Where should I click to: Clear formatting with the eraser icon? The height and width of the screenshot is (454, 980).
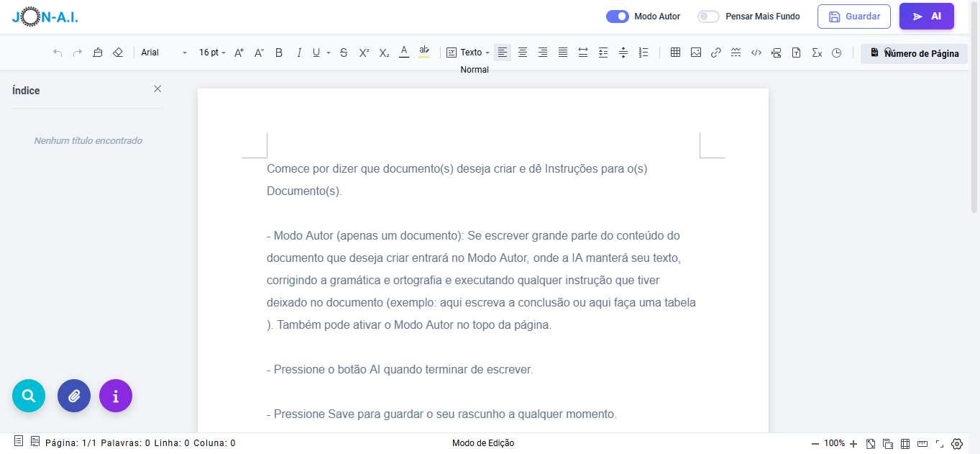(x=118, y=53)
